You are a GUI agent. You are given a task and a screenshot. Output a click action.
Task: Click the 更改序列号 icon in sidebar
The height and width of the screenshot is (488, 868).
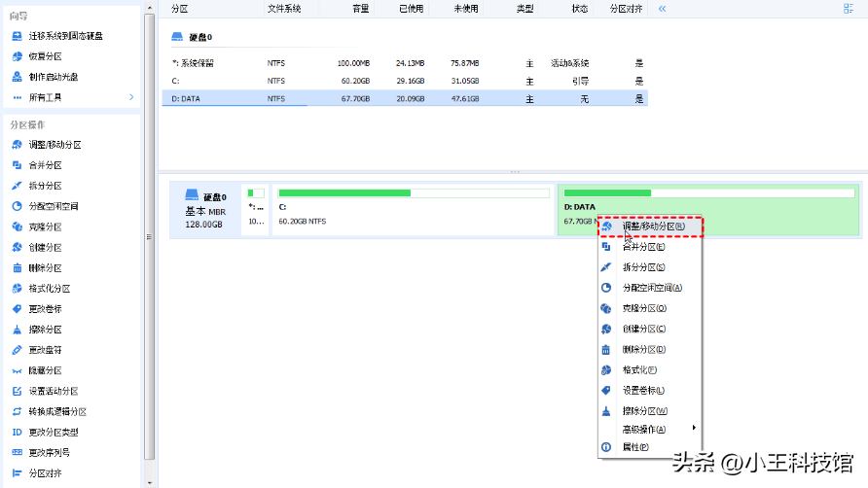coord(18,453)
